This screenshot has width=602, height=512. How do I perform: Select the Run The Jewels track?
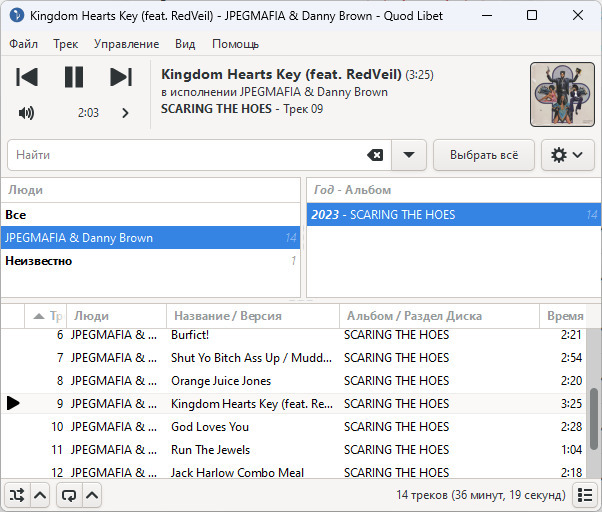(293, 450)
